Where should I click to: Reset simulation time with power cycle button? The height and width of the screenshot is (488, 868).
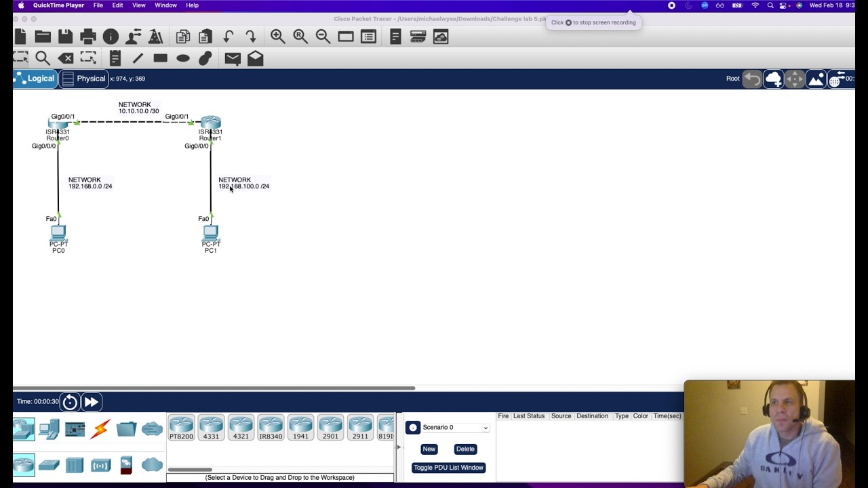tap(70, 402)
